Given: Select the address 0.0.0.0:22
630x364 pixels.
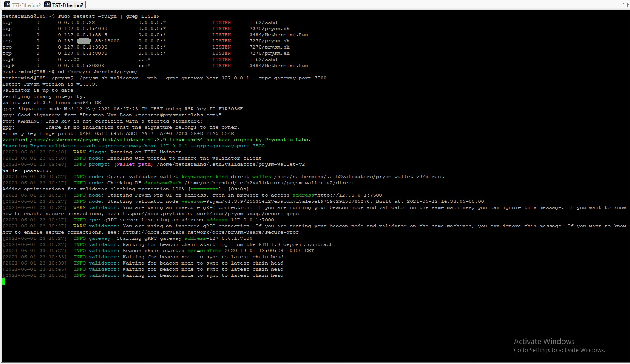Looking at the screenshot, I should tap(80, 22).
